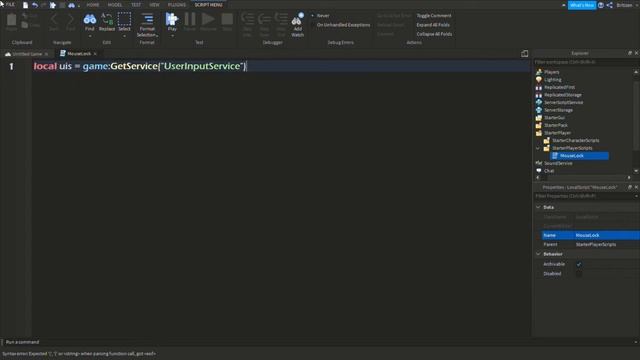This screenshot has width=640, height=360.
Task: Click the What's New button
Action: click(x=582, y=5)
